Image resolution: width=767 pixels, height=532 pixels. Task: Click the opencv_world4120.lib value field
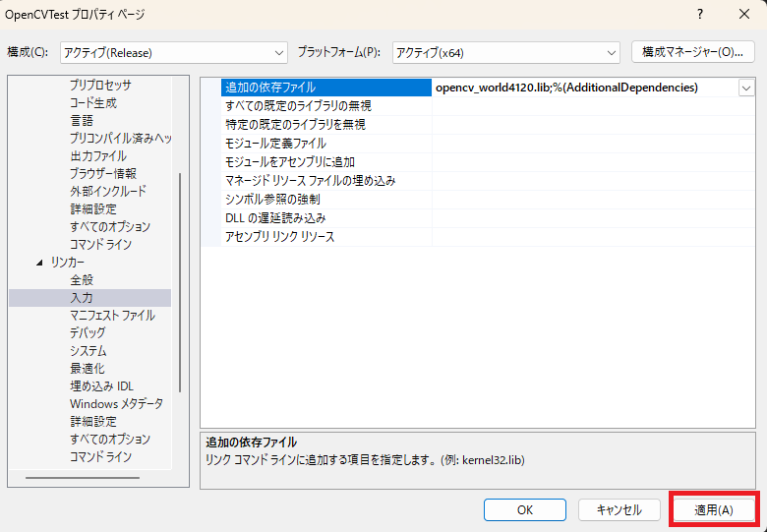580,88
